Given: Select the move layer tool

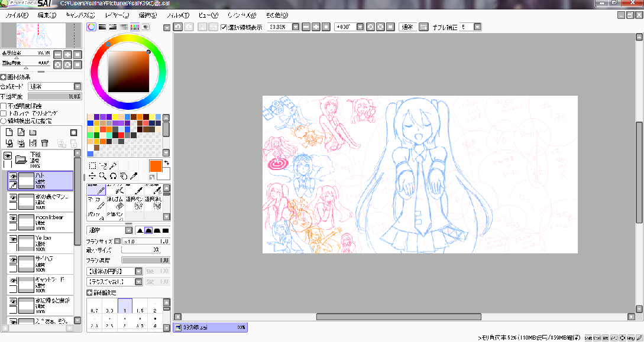Looking at the screenshot, I should pos(92,176).
